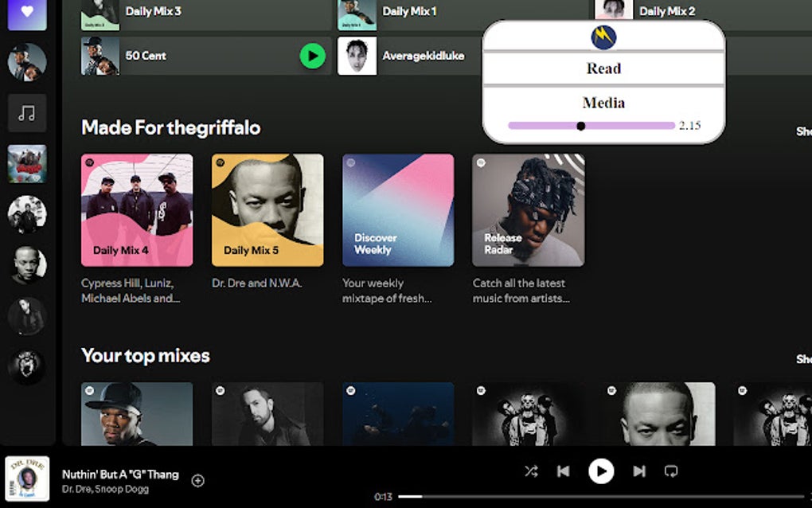Screen dimensions: 812x508
Task: Toggle the repeat button
Action: (x=671, y=471)
